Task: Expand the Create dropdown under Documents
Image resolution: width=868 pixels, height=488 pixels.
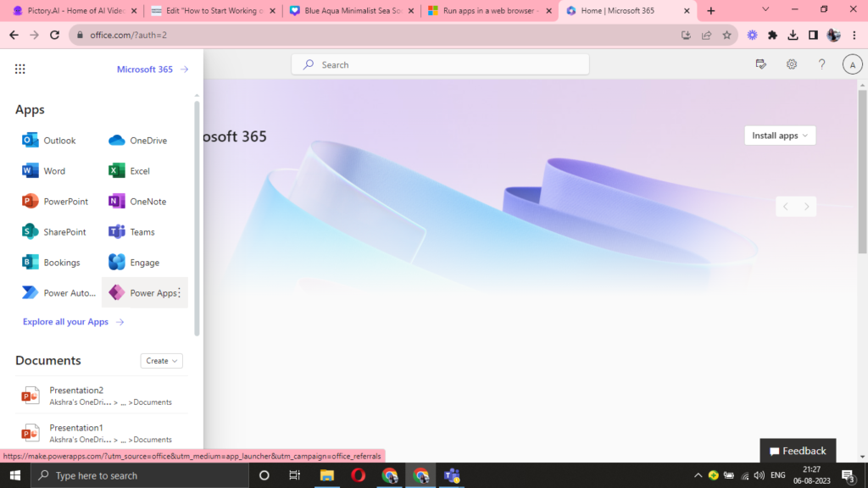Action: 162,361
